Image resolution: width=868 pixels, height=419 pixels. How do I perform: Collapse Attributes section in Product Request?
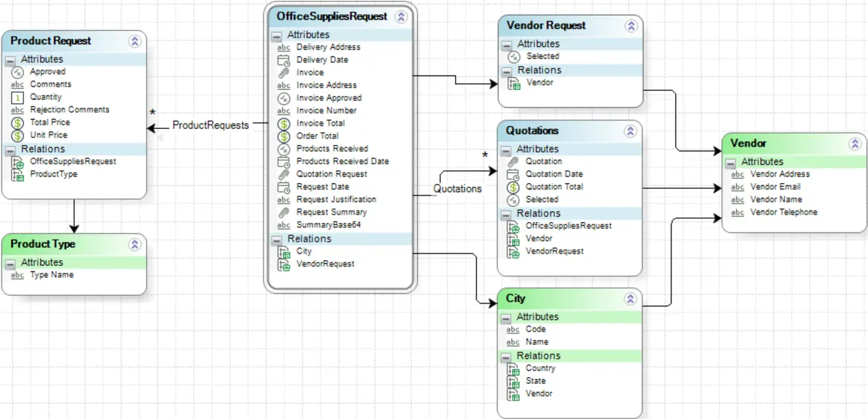[11, 60]
